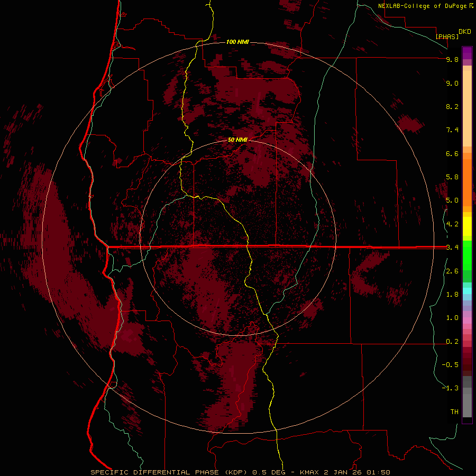476x476 pixels.
Task: Click the 100 NMI range ring label
Action: pyautogui.click(x=237, y=42)
